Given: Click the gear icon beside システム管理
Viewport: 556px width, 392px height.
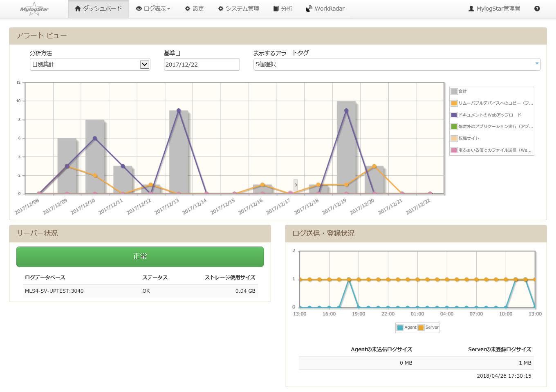Looking at the screenshot, I should pyautogui.click(x=221, y=9).
